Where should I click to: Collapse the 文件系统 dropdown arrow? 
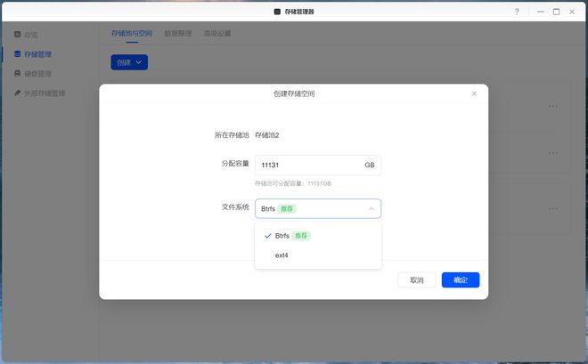point(371,209)
